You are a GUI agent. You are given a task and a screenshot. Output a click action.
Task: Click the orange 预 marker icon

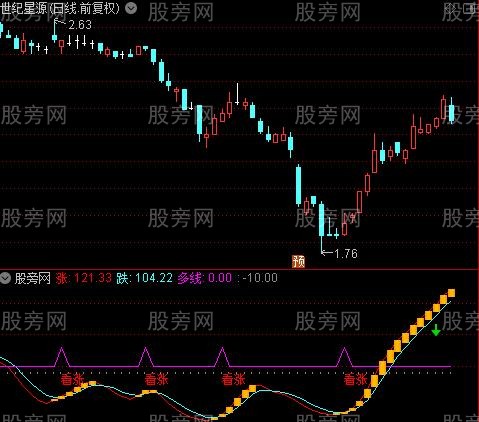pos(298,262)
